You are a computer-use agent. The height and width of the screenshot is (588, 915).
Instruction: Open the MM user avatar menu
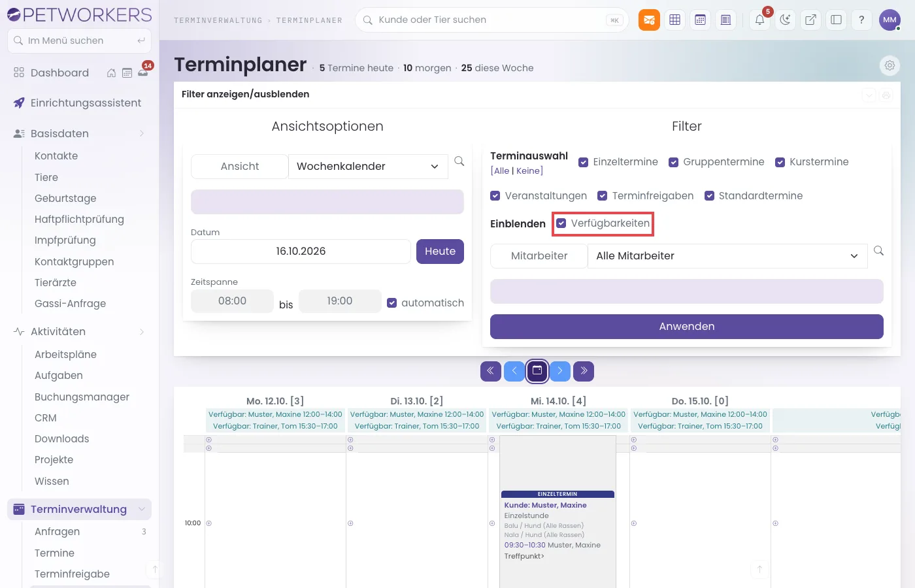click(890, 20)
